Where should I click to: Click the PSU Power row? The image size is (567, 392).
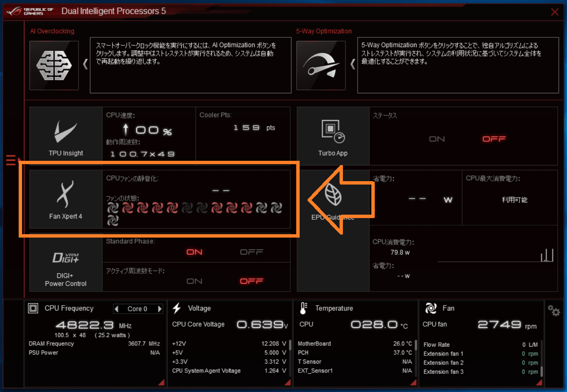[x=94, y=353]
